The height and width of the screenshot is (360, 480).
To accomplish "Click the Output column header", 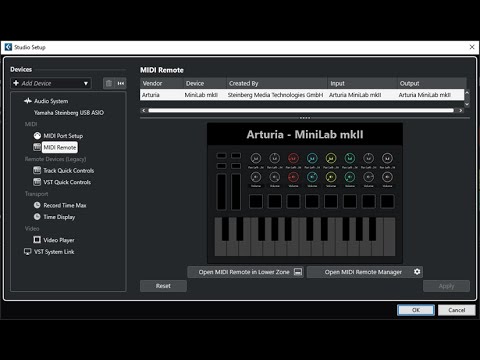I will point(432,83).
